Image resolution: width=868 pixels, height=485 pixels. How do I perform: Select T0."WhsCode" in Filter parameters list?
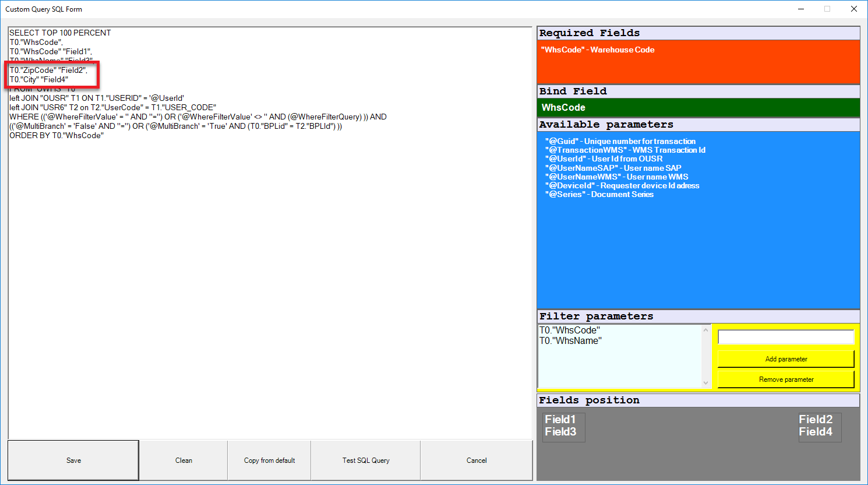click(570, 331)
